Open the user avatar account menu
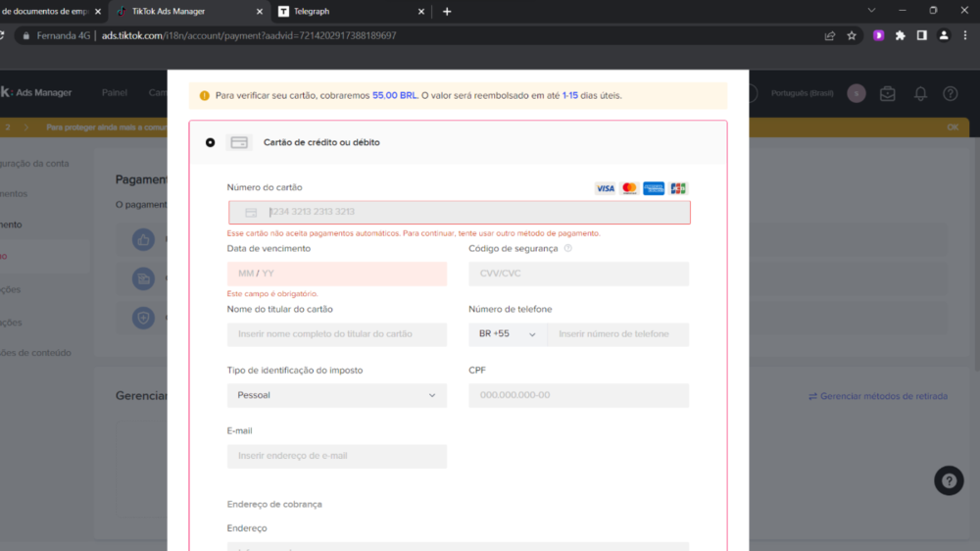 857,93
